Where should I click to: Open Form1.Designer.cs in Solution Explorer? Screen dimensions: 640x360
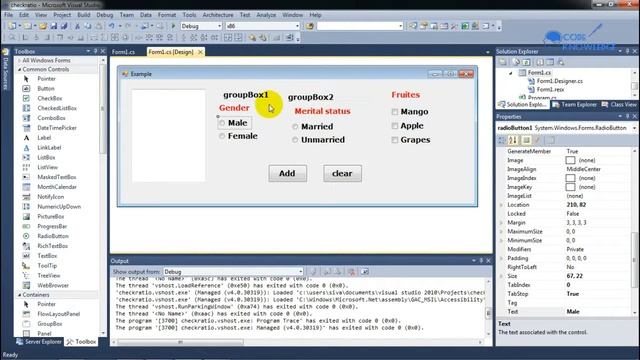pos(560,81)
